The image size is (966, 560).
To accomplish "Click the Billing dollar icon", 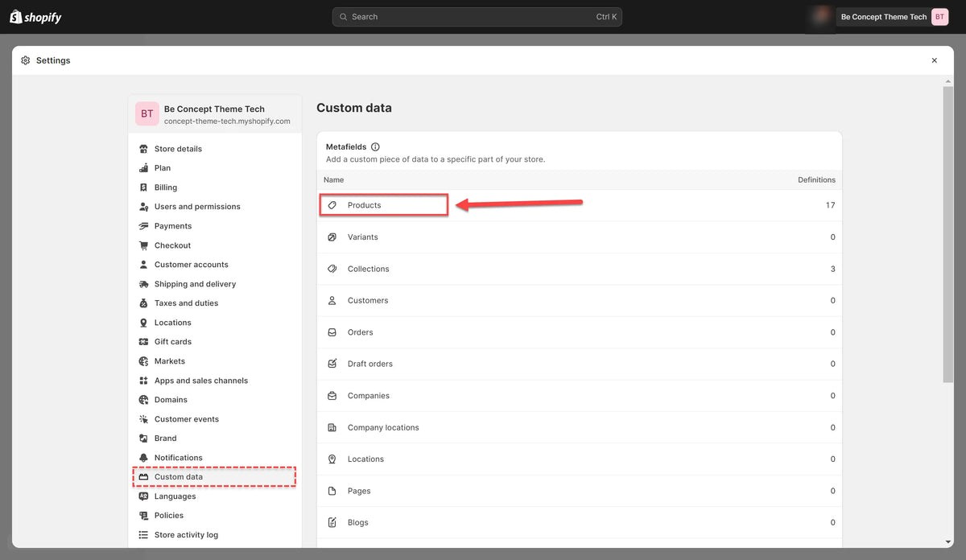I will point(143,187).
